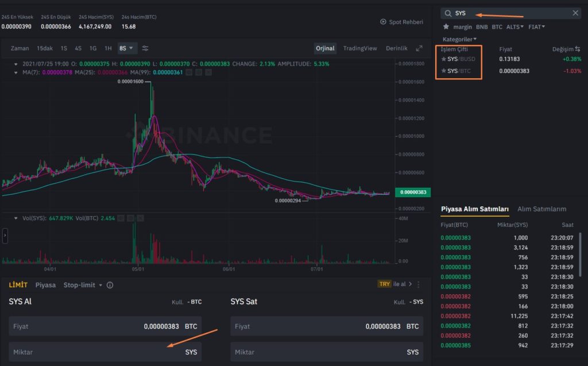588x366 pixels.
Task: Expand chart to fullscreen
Action: coord(419,48)
